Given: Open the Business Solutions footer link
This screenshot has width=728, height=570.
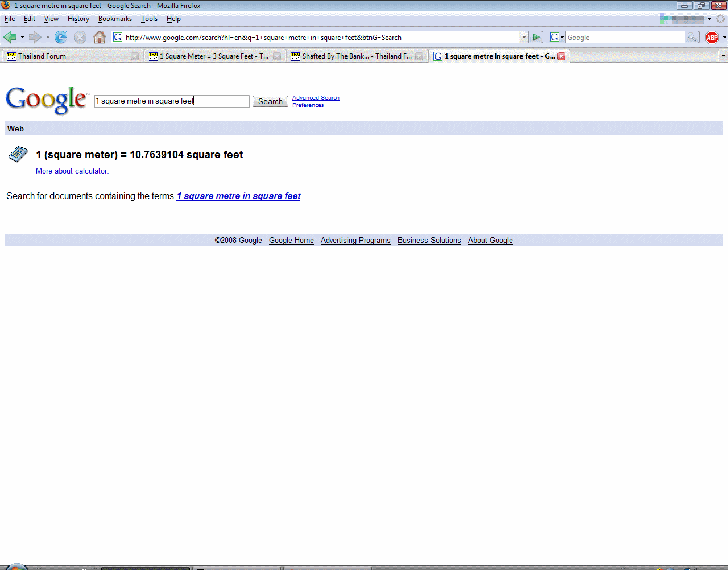Looking at the screenshot, I should [x=429, y=241].
